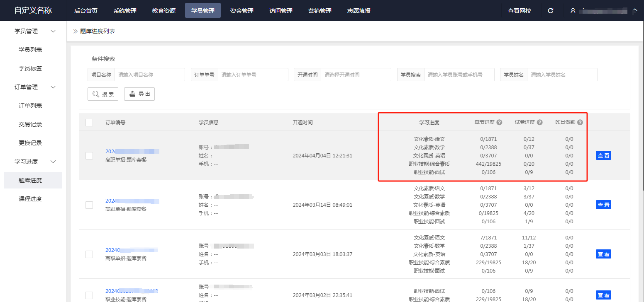Viewport: 644px width, 302px height.
Task: Click 查看 for 03月03日 order
Action: click(603, 254)
